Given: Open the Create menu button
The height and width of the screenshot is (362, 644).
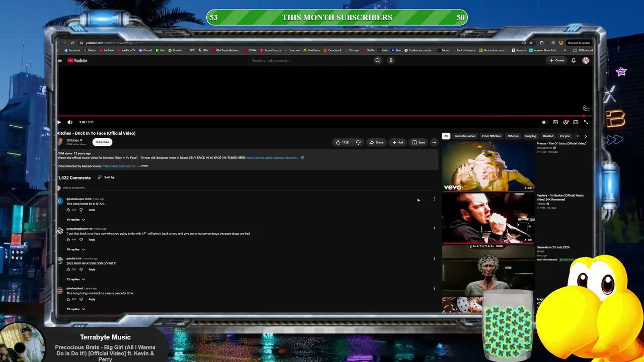Looking at the screenshot, I should [x=557, y=60].
